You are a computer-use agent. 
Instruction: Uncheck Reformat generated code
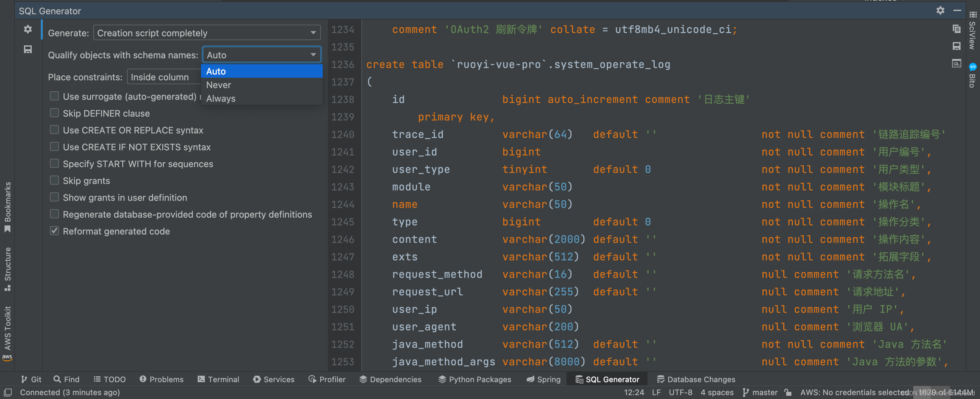click(x=54, y=231)
